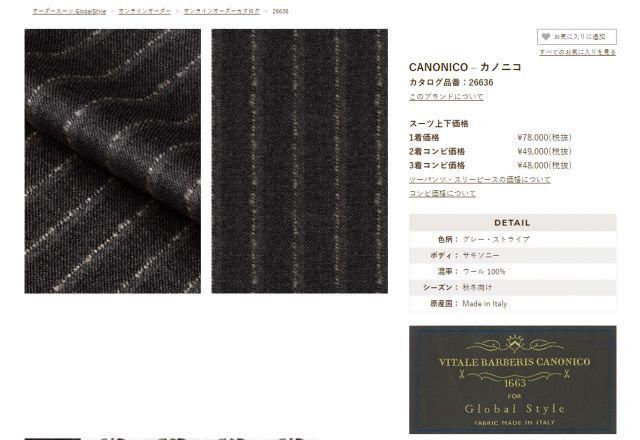
Task: Click the DETAIL section header
Action: [x=513, y=223]
